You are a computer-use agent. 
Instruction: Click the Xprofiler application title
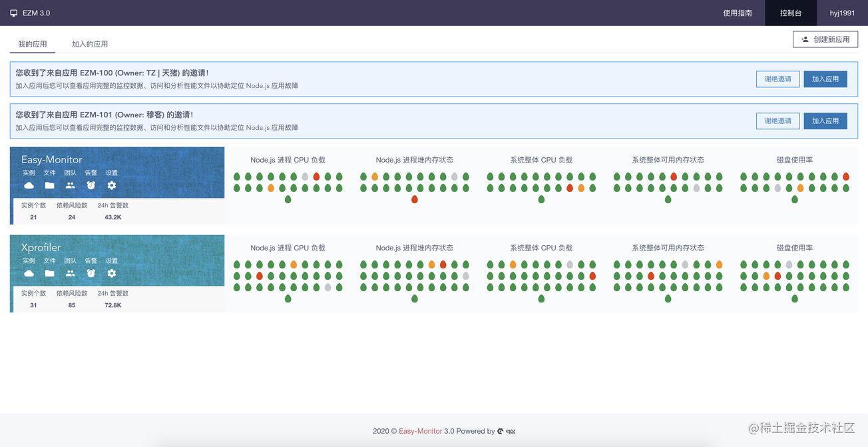pyautogui.click(x=41, y=247)
